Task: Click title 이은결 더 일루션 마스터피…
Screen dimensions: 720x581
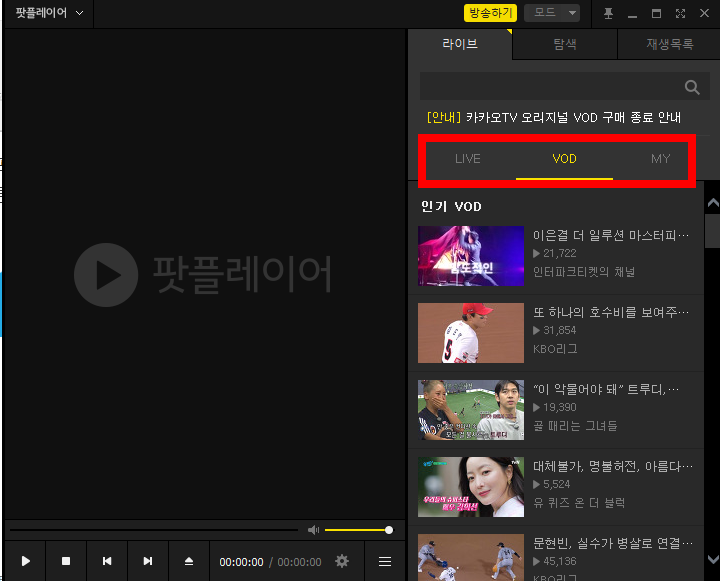Action: coord(611,236)
